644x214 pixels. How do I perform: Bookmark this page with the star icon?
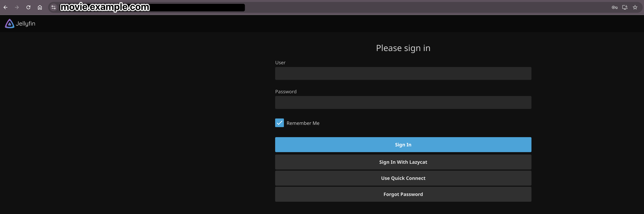635,7
